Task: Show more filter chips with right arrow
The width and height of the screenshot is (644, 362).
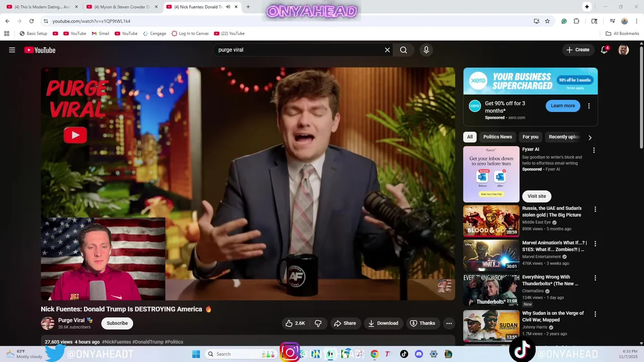Action: click(x=590, y=137)
